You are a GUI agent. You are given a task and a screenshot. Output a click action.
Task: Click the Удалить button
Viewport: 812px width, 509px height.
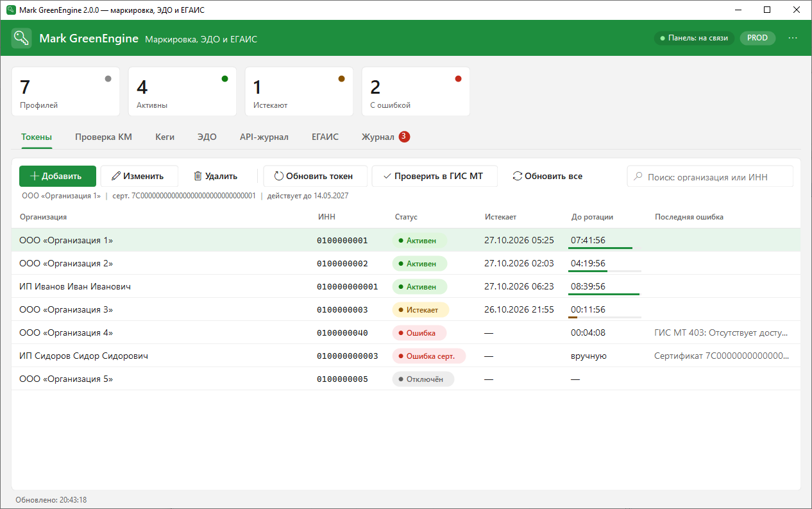pyautogui.click(x=216, y=176)
